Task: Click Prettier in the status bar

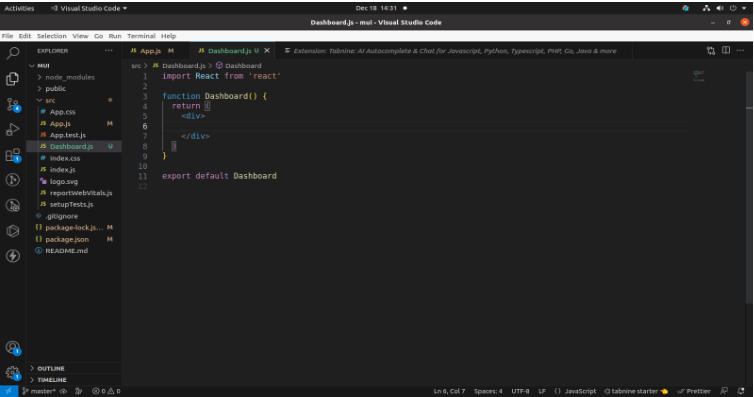Action: (x=694, y=391)
